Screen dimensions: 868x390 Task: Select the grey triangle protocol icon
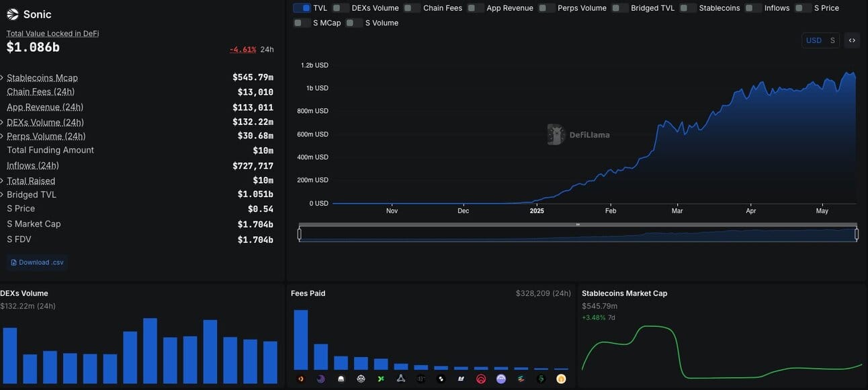[401, 379]
